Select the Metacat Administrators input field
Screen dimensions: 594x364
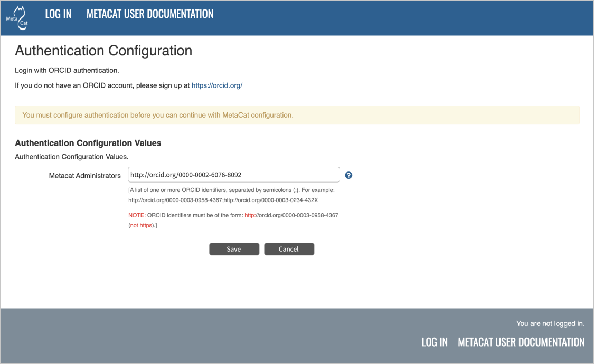234,174
